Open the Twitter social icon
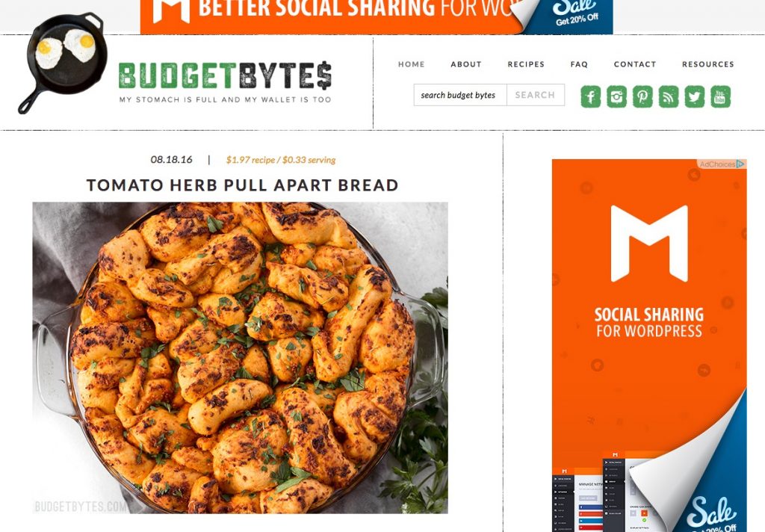The image size is (765, 532). click(x=694, y=96)
